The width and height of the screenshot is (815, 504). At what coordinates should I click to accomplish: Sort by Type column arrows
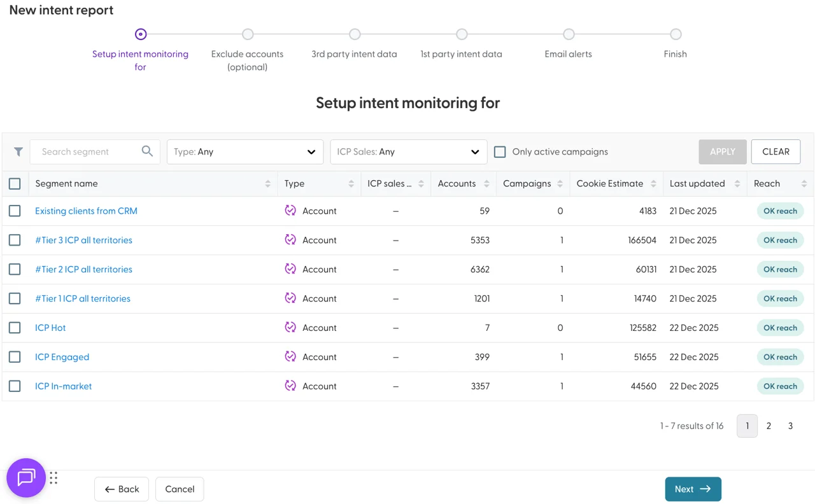tap(351, 184)
